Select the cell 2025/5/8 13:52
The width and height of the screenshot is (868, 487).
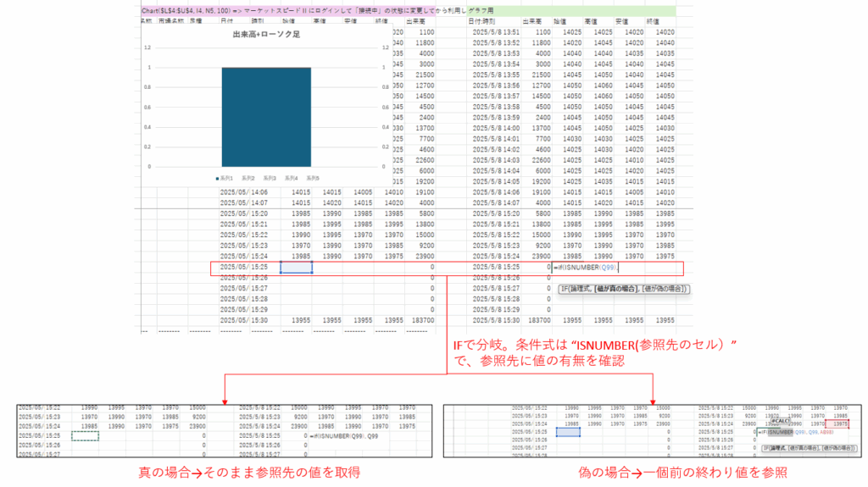496,42
